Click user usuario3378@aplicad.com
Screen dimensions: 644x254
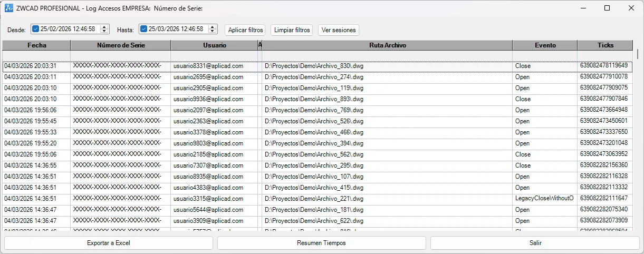pos(208,132)
